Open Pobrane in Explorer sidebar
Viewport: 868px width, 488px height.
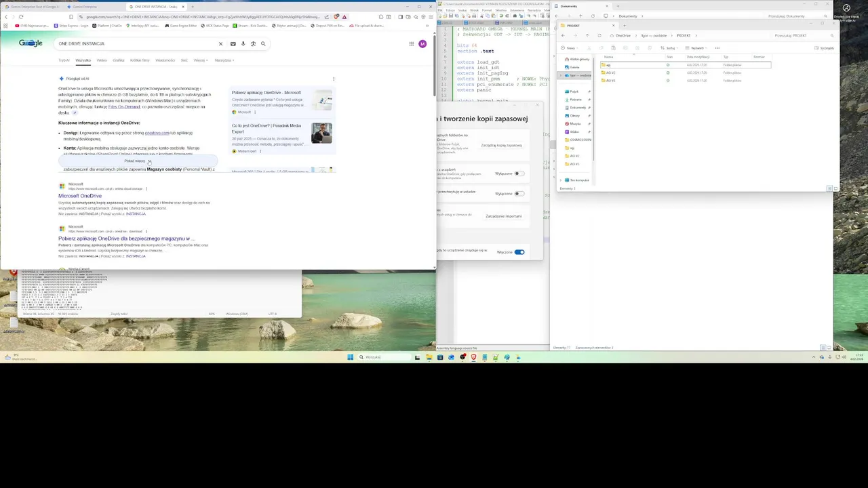[574, 100]
